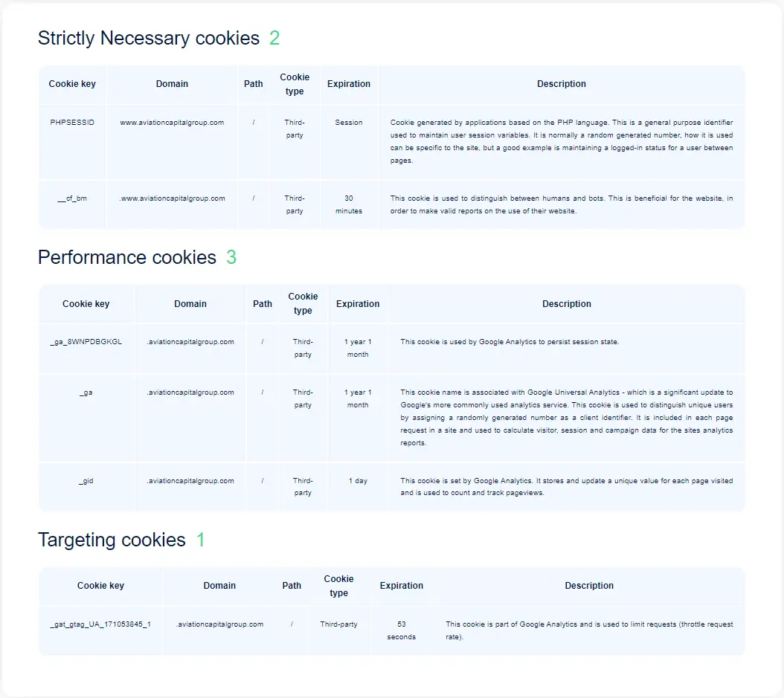This screenshot has width=784, height=698.
Task: Select the www.aviationcapitalgroup.com domain for PHPSESSID
Action: pyautogui.click(x=172, y=123)
